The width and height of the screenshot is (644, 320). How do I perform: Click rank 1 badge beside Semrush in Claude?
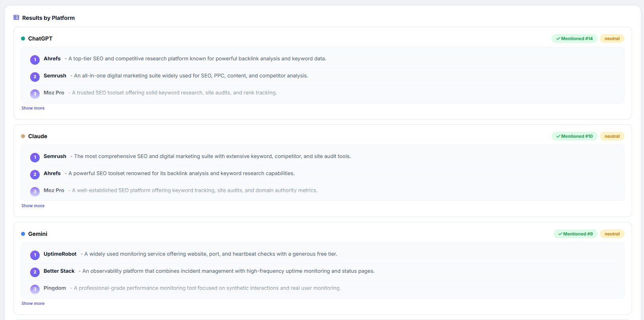(35, 157)
